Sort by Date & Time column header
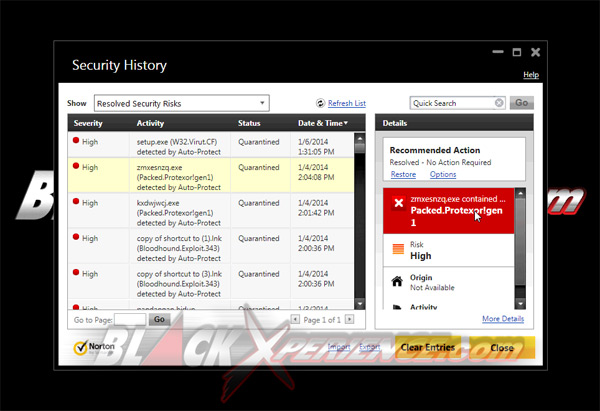The image size is (600, 411). point(323,123)
